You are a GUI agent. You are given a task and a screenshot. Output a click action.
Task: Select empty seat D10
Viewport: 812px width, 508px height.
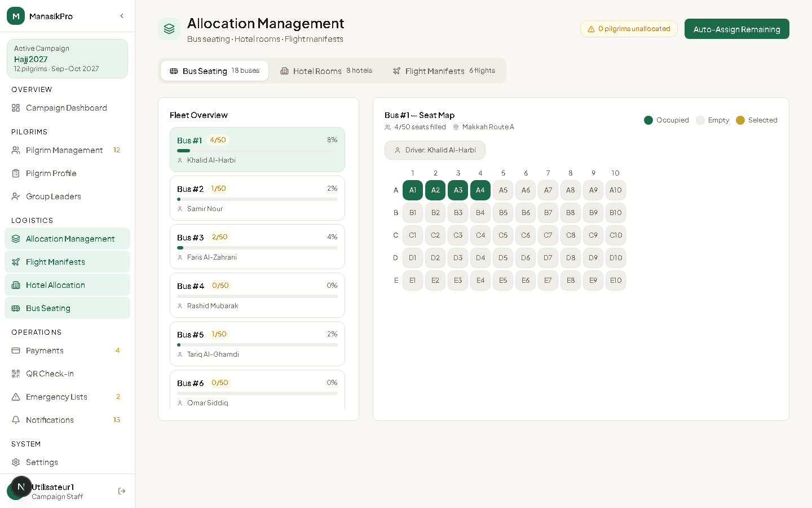coord(616,258)
